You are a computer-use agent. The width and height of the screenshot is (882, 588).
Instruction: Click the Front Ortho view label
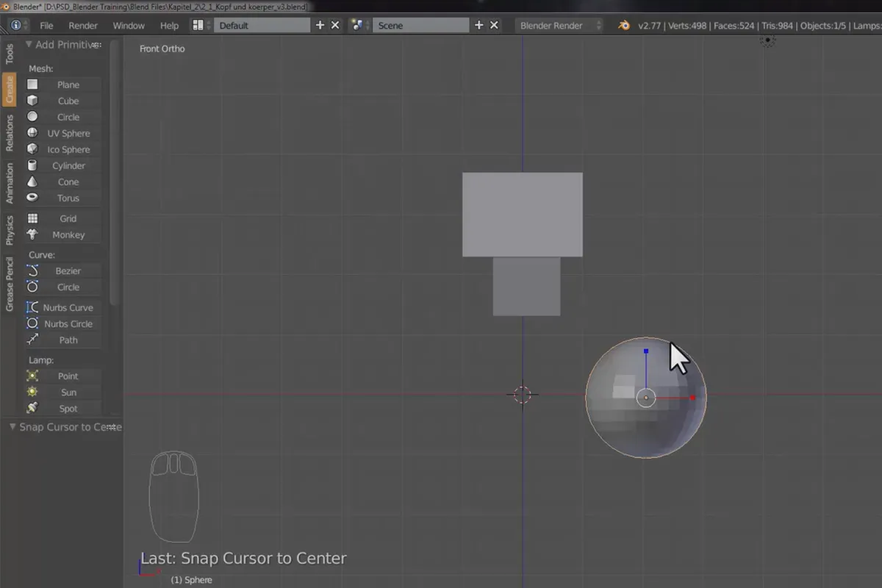coord(162,49)
